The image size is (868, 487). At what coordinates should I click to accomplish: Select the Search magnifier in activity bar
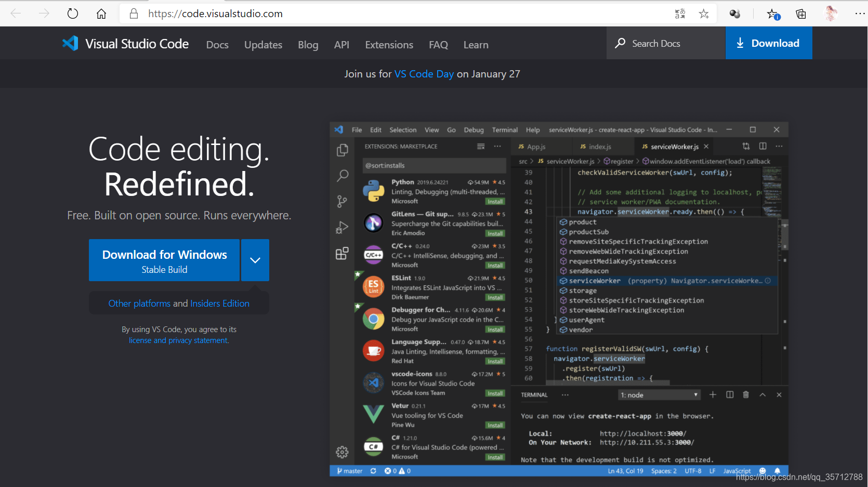[342, 176]
